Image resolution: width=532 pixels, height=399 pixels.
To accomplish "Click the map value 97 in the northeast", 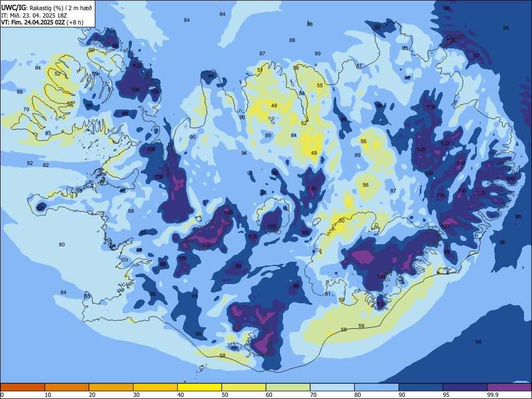I will coord(477,56).
